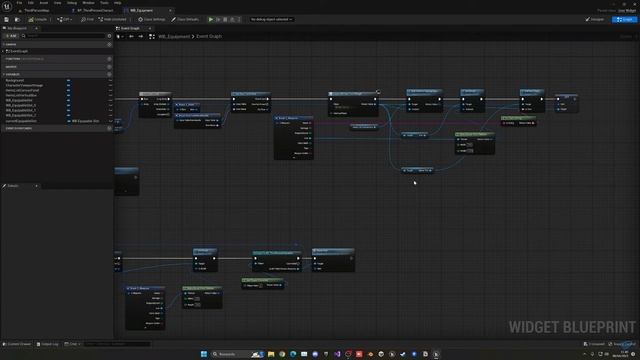The image size is (640, 360).
Task: Open the Windows Start menu
Action: click(x=204, y=354)
